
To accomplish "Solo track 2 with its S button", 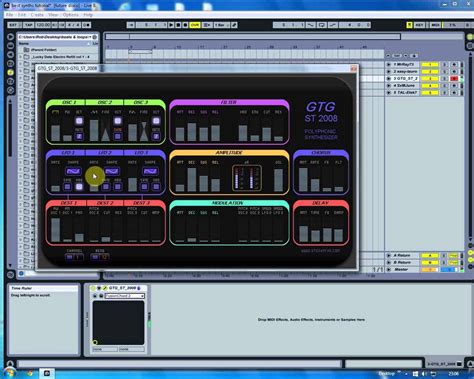I will tap(444, 71).
